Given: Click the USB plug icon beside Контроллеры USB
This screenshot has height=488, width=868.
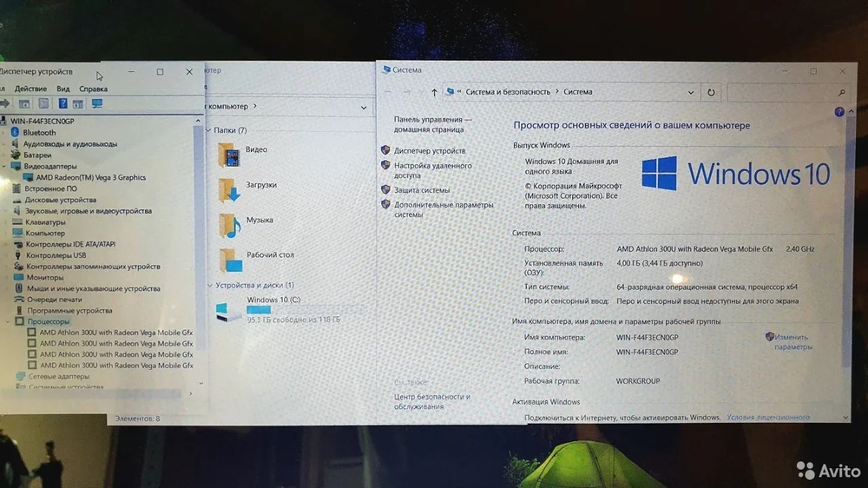Looking at the screenshot, I should (17, 254).
